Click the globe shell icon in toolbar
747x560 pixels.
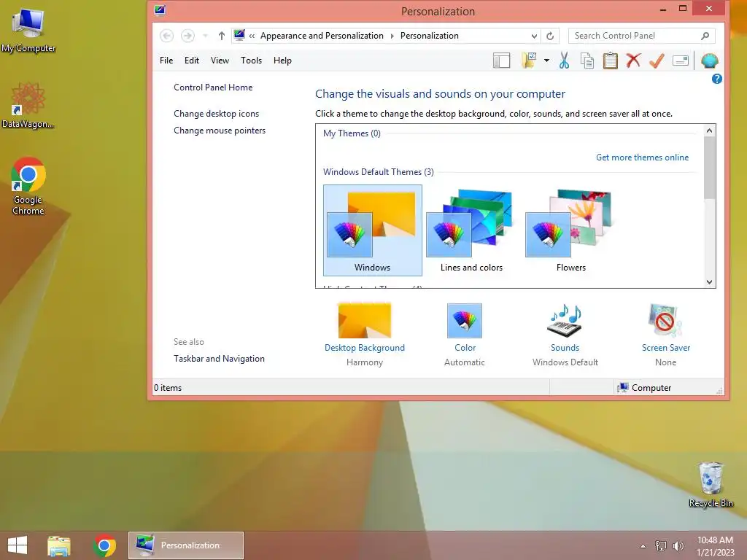click(709, 61)
